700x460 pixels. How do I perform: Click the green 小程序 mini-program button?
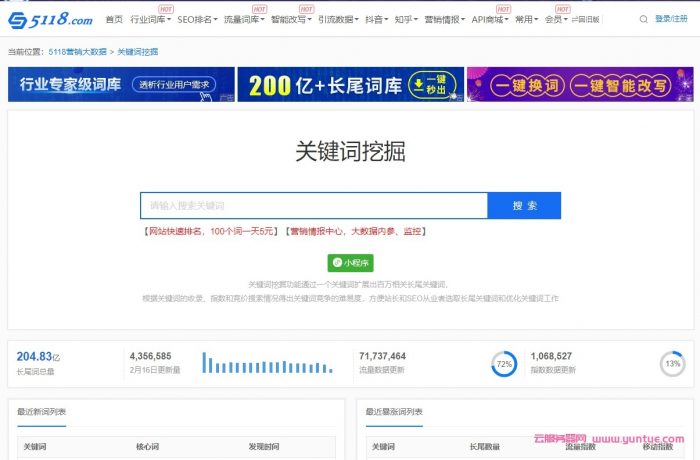(x=350, y=263)
